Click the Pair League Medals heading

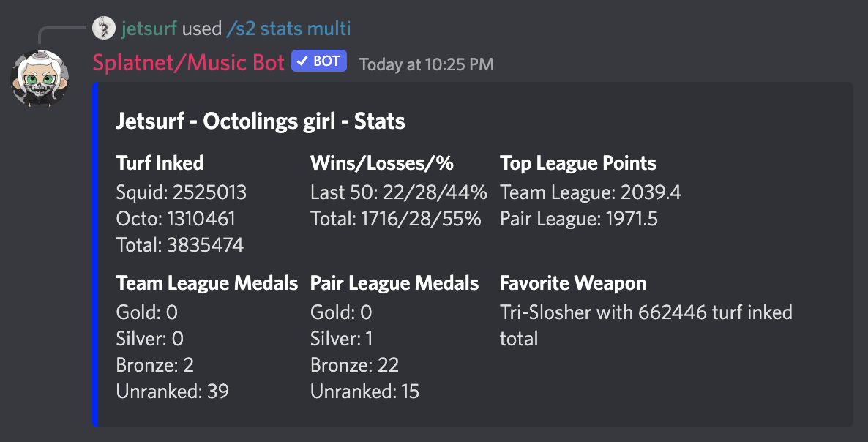(394, 283)
